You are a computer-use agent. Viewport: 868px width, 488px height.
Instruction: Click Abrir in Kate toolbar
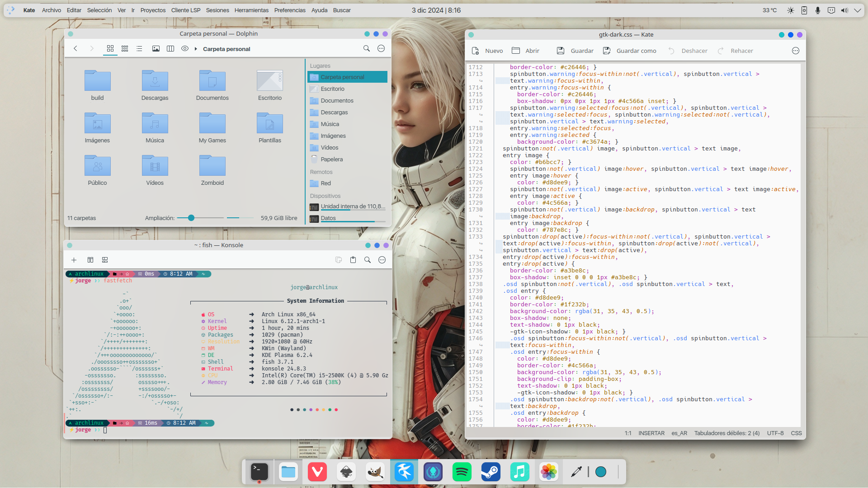click(525, 51)
